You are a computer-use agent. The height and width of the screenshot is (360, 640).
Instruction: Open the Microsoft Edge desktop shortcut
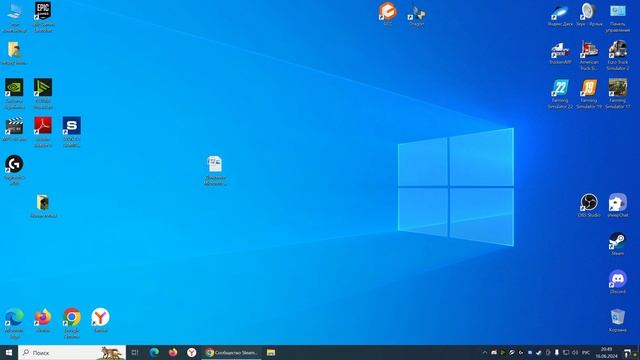(14, 323)
